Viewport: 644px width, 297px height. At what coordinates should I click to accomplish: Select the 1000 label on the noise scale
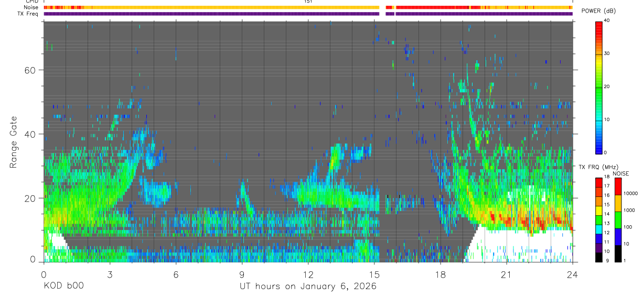[x=629, y=210]
